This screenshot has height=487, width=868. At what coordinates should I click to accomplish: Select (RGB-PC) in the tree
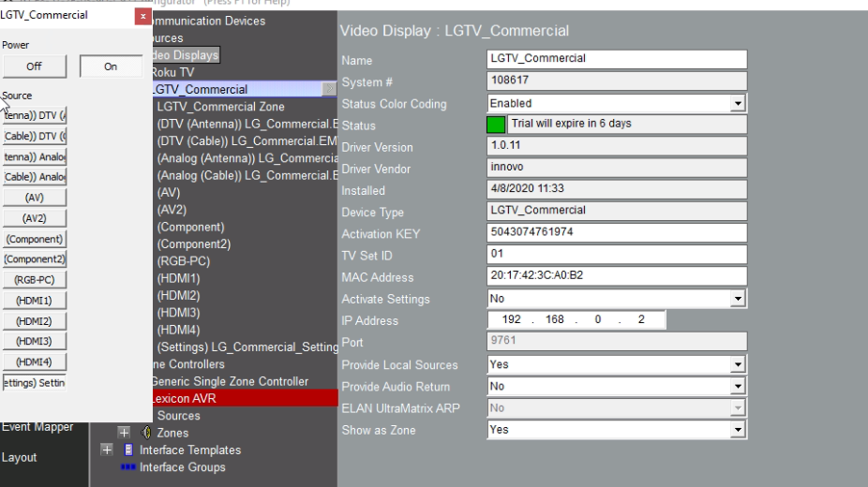[x=183, y=261]
